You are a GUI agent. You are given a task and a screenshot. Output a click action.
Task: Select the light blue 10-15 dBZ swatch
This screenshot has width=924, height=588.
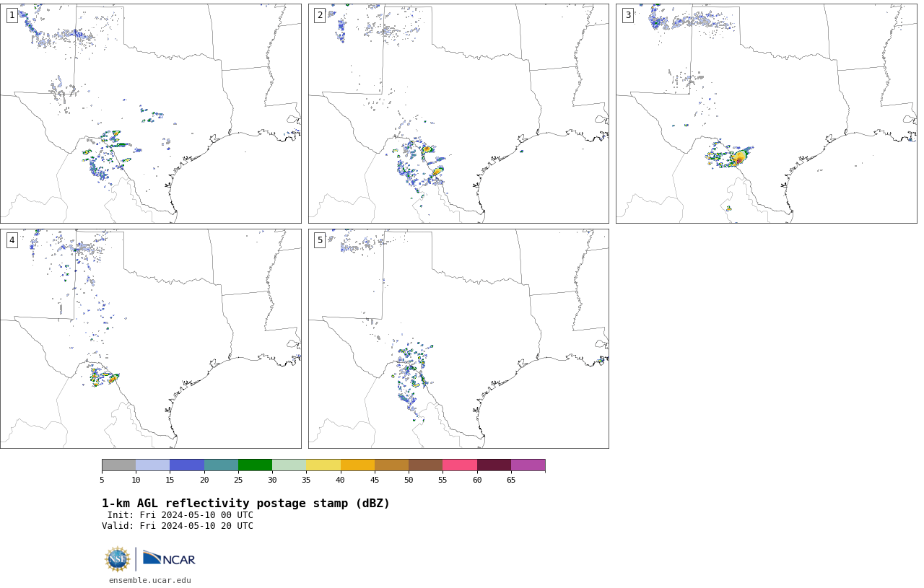[x=153, y=465]
